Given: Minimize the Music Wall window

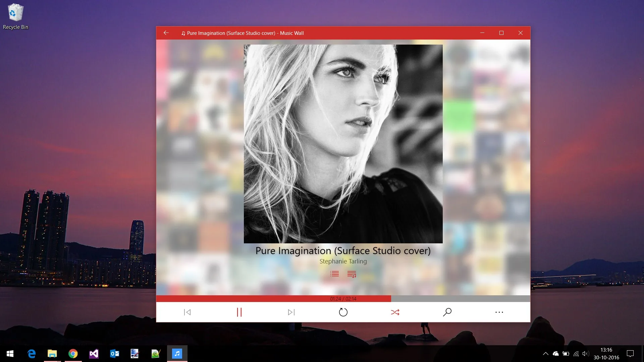Looking at the screenshot, I should coord(482,33).
